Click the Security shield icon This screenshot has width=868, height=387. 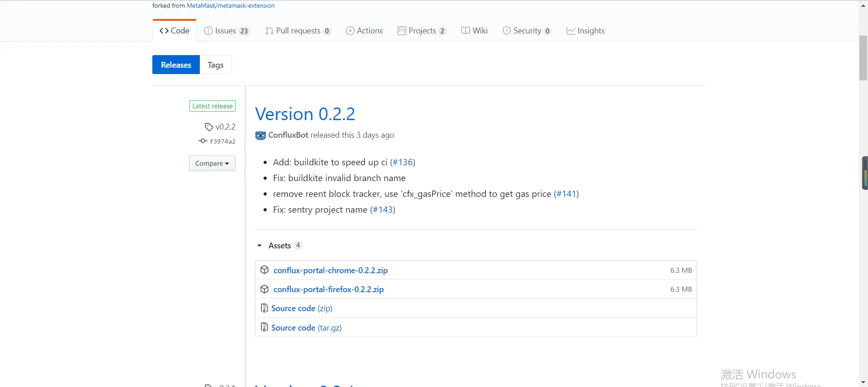pyautogui.click(x=507, y=31)
